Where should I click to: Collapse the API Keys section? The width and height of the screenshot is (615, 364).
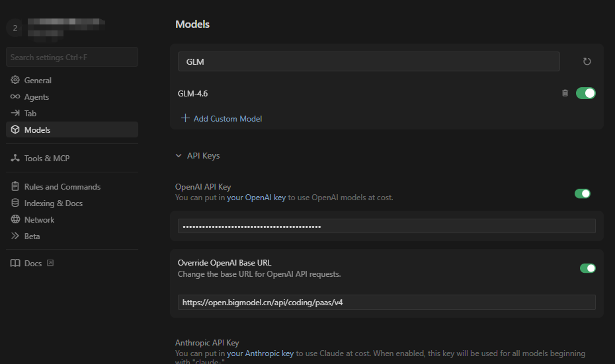[178, 156]
